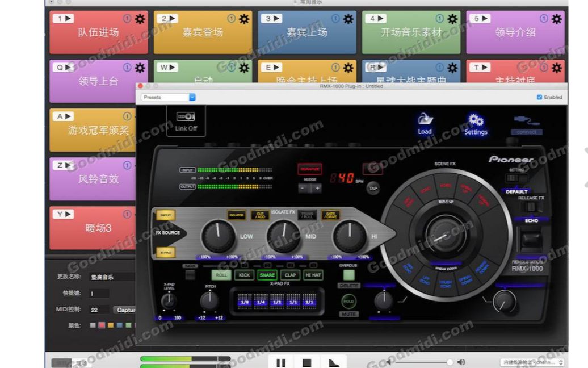Click the Link Off icon in RMX-1000
The height and width of the screenshot is (368, 588).
point(186,121)
